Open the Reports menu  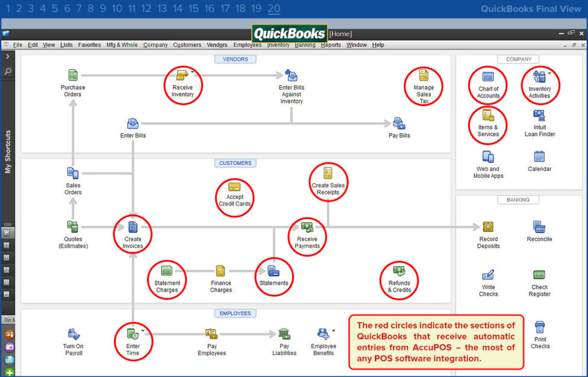click(331, 45)
